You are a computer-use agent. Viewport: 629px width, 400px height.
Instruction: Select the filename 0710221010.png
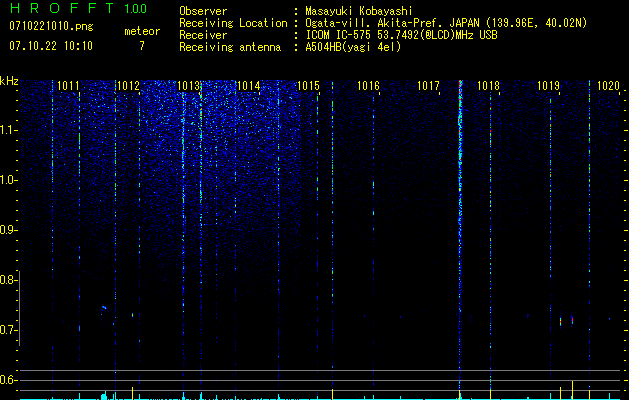51,26
